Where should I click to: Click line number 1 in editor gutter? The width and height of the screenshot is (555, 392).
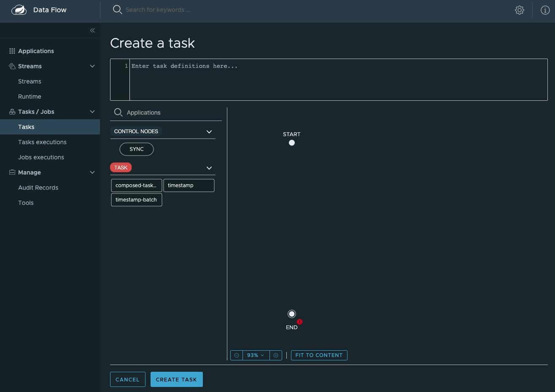126,66
